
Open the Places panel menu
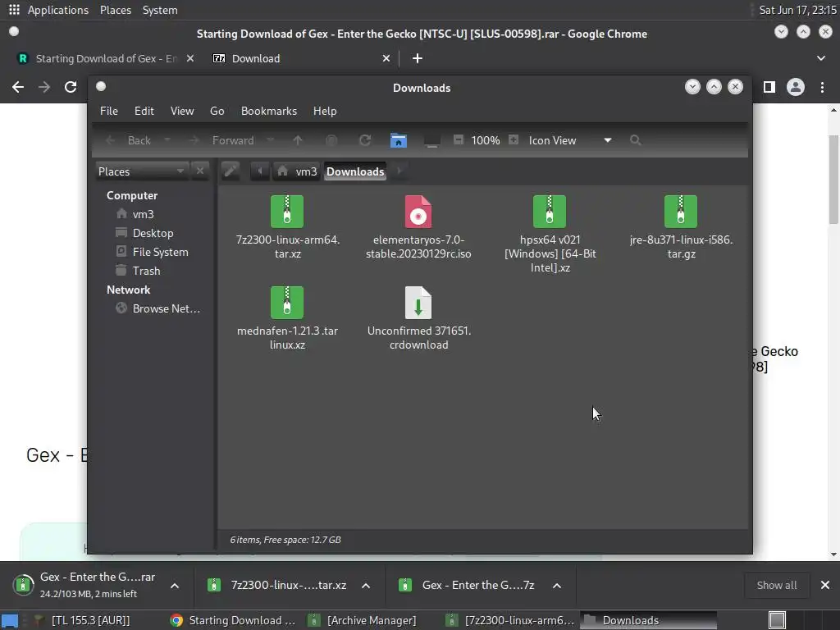click(x=115, y=10)
